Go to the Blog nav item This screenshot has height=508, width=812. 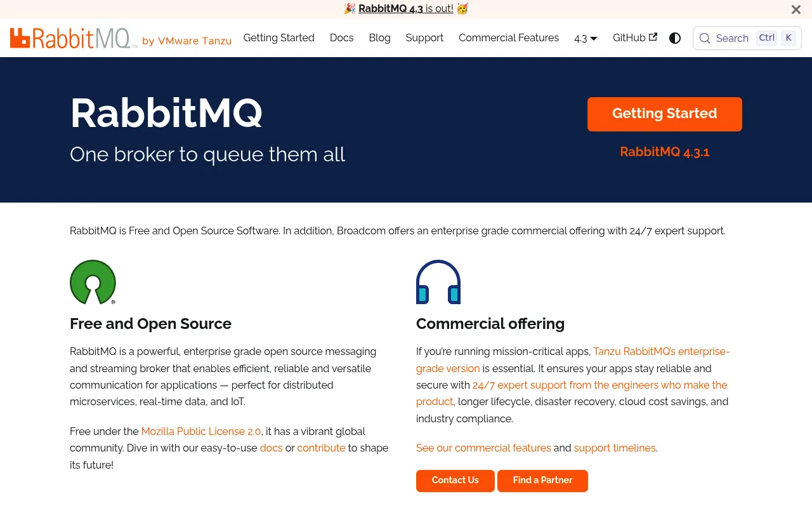click(x=379, y=38)
